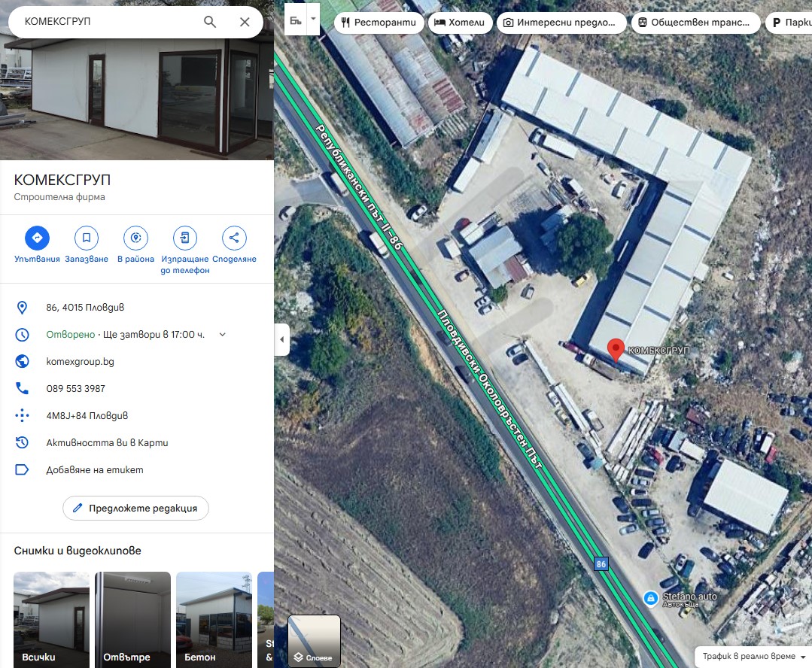
Task: Select the Паркинг filter chip
Action: 789,23
